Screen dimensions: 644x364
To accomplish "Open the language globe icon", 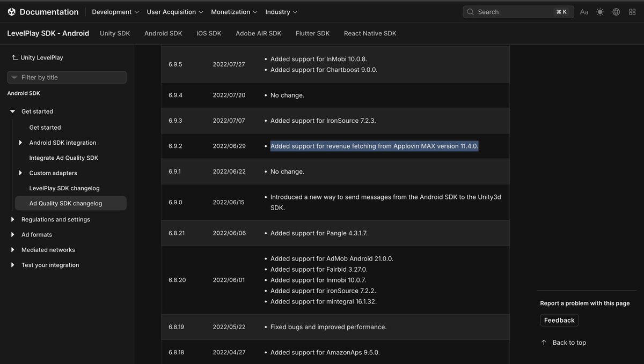I will click(616, 12).
